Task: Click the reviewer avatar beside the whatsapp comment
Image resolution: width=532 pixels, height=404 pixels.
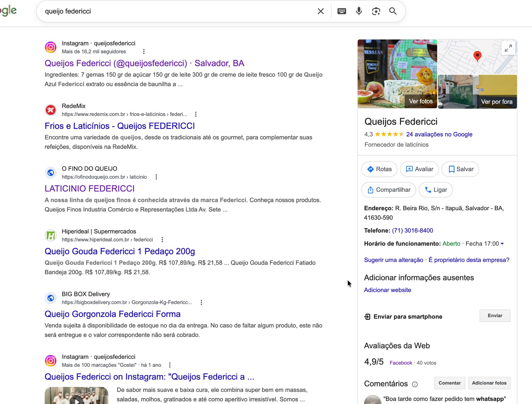Action: [373, 400]
